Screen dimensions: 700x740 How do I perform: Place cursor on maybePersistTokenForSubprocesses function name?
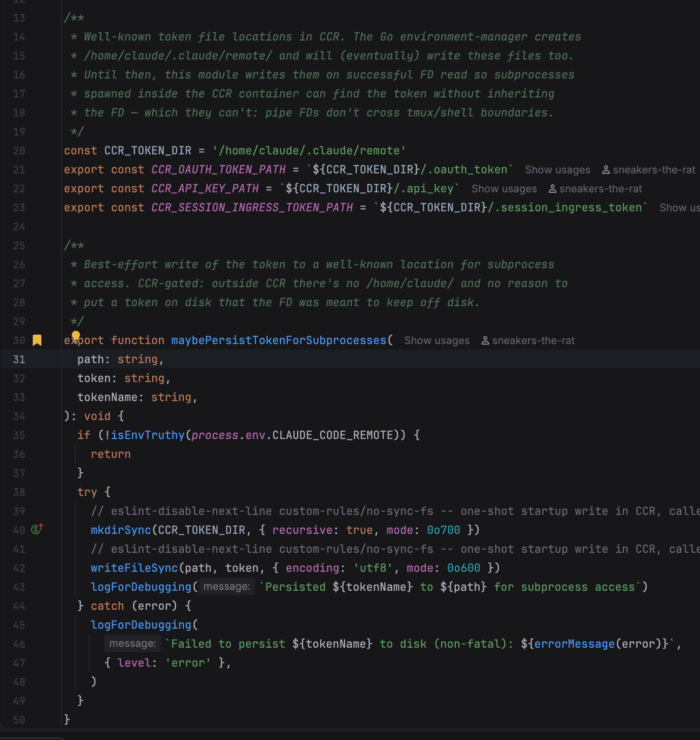(279, 340)
